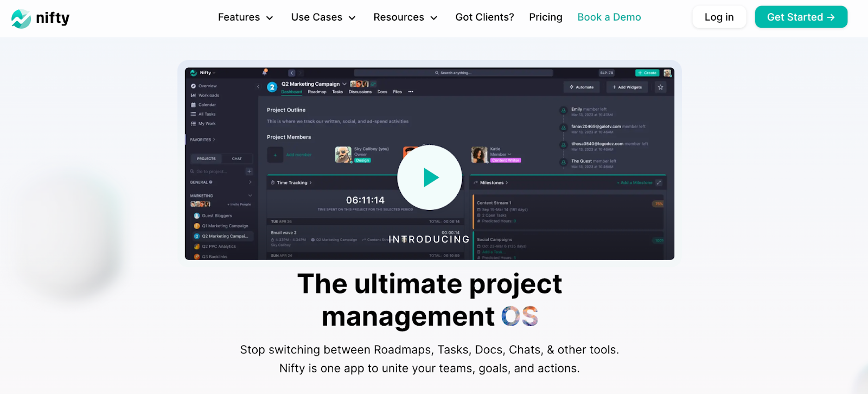
Task: Click the Nifty logo in the site header
Action: [41, 18]
